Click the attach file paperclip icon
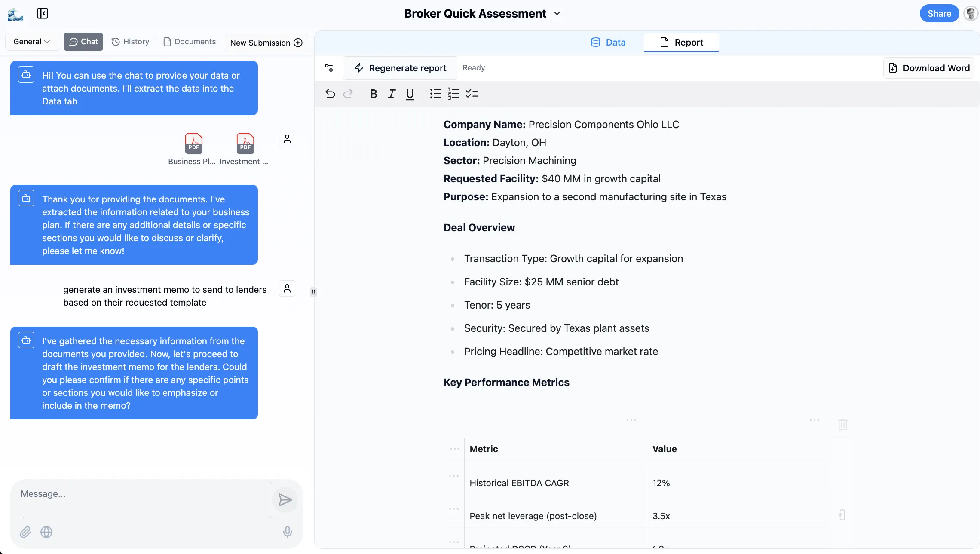Viewport: 980px width, 554px height. [x=26, y=532]
